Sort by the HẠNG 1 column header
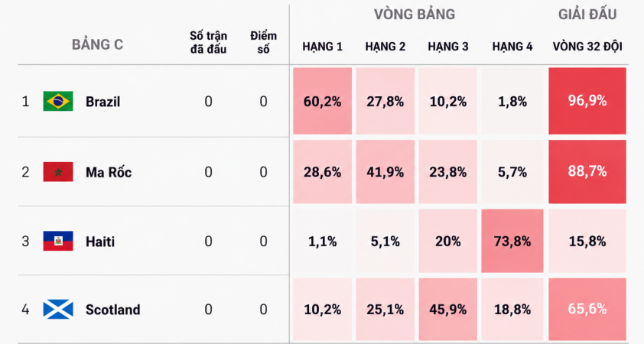644x344 pixels. [323, 47]
